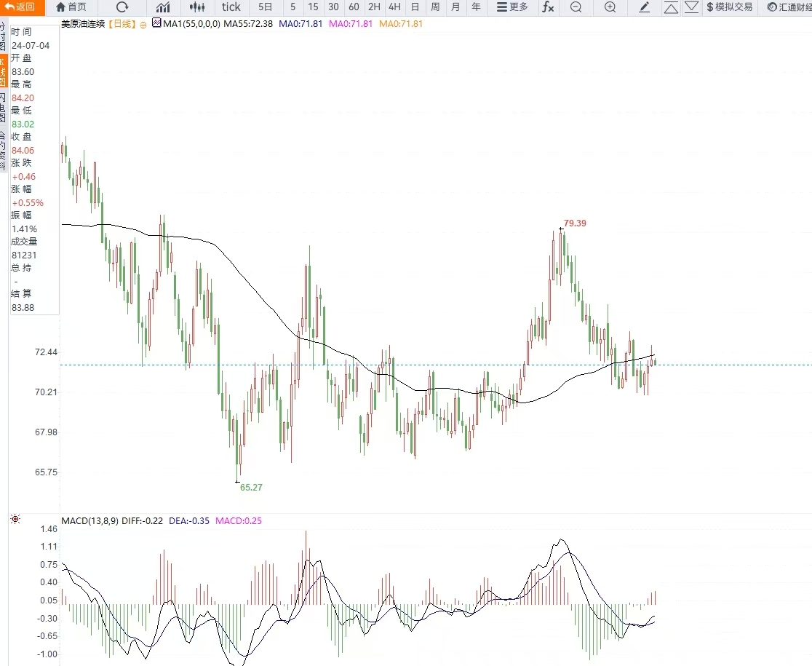812x666 pixels.
Task: Switch to the 4H timeframe tab
Action: point(394,7)
